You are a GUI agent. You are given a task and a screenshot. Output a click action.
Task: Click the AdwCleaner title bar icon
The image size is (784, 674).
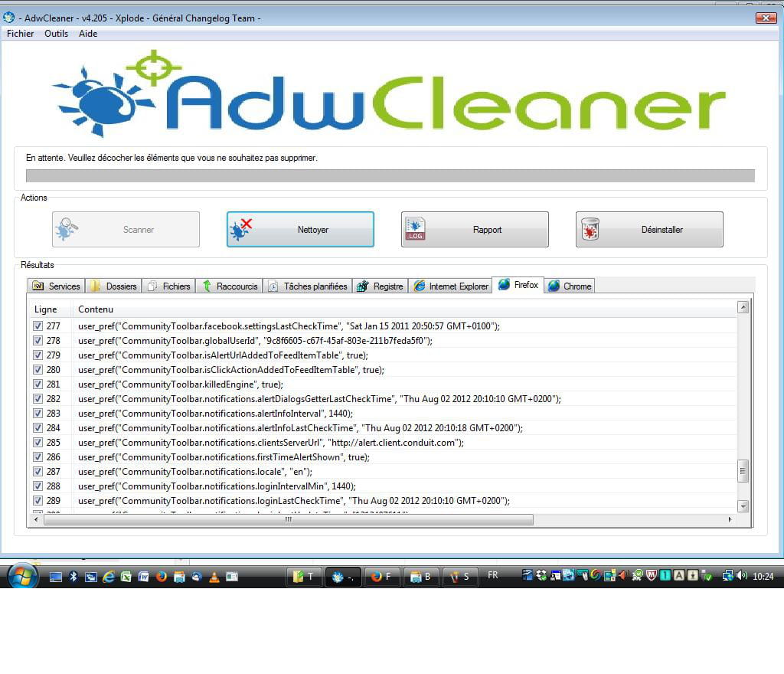click(x=8, y=18)
